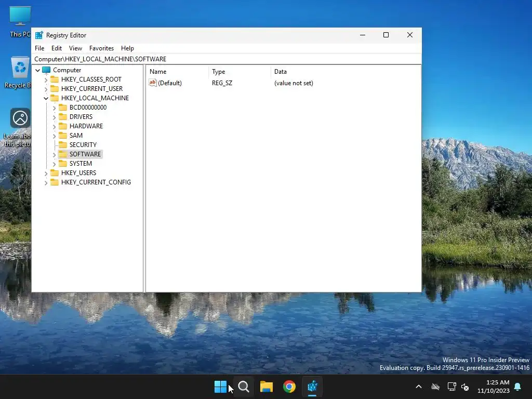Click the (Default) string value icon
The image size is (532, 399).
coord(153,83)
